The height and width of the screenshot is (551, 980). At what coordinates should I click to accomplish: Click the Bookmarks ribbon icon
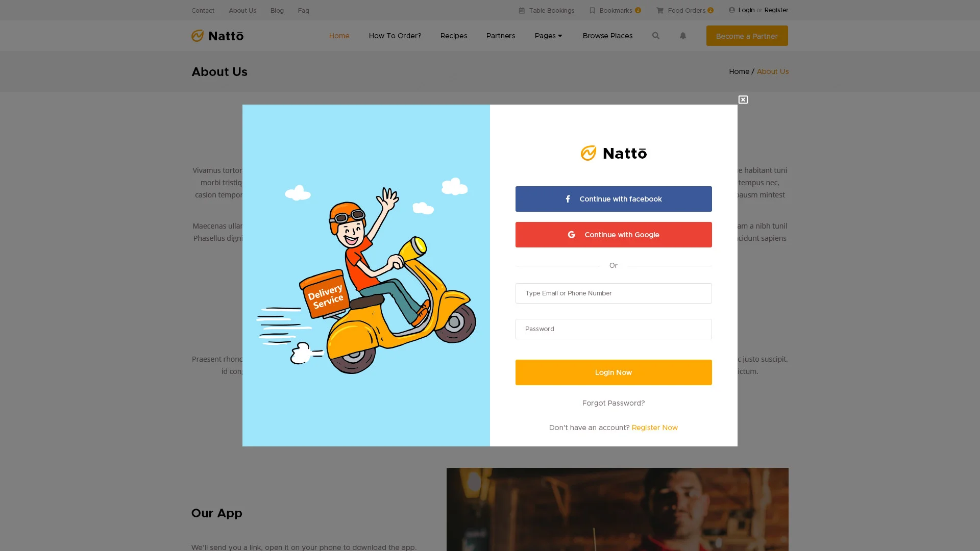point(592,10)
